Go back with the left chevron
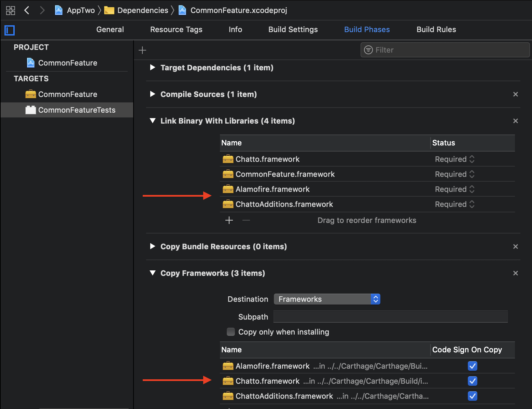Viewport: 532px width, 409px height. point(27,10)
